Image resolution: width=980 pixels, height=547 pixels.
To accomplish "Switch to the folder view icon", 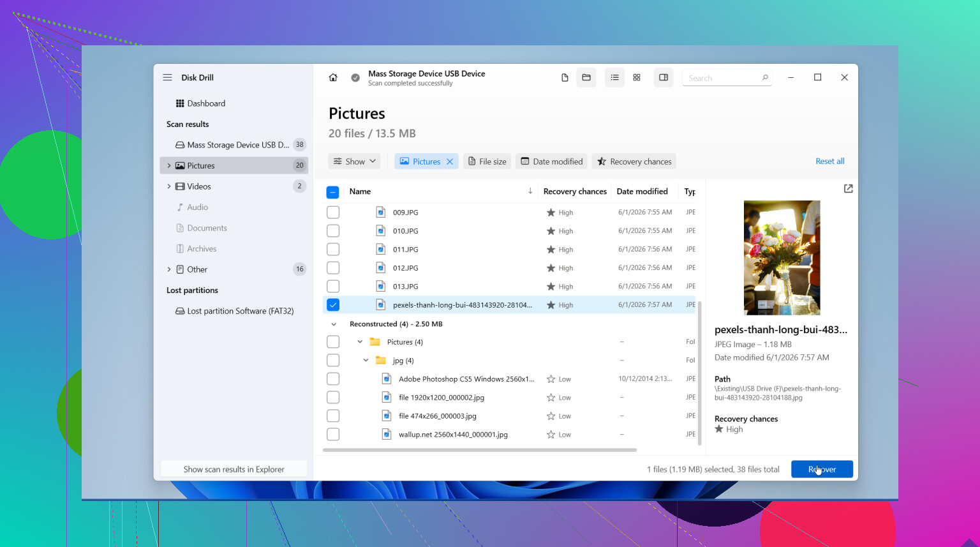I will click(586, 78).
